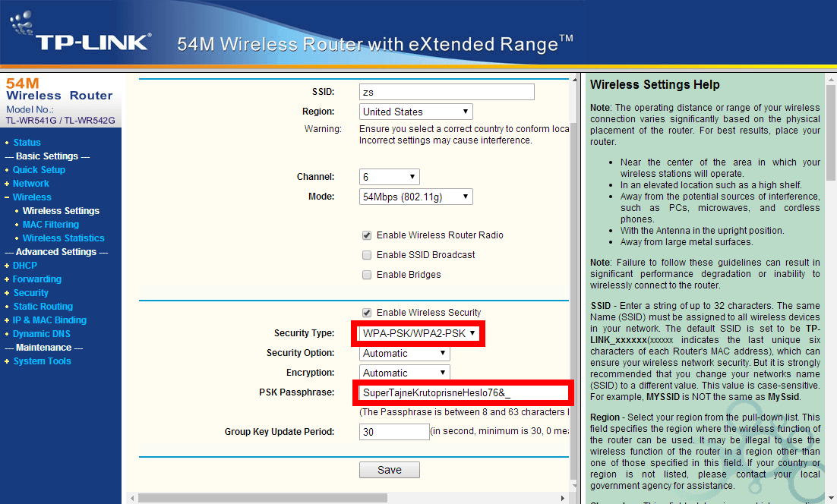
Task: Open the DHCP menu
Action: (x=25, y=266)
